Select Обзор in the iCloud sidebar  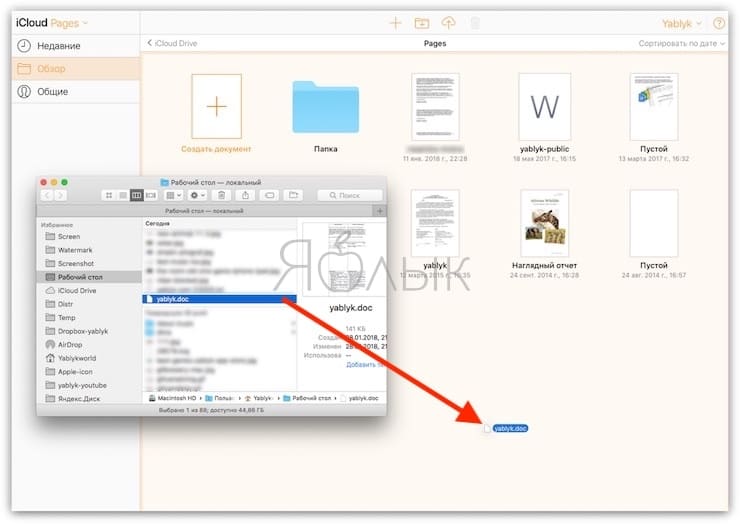pyautogui.click(x=76, y=69)
